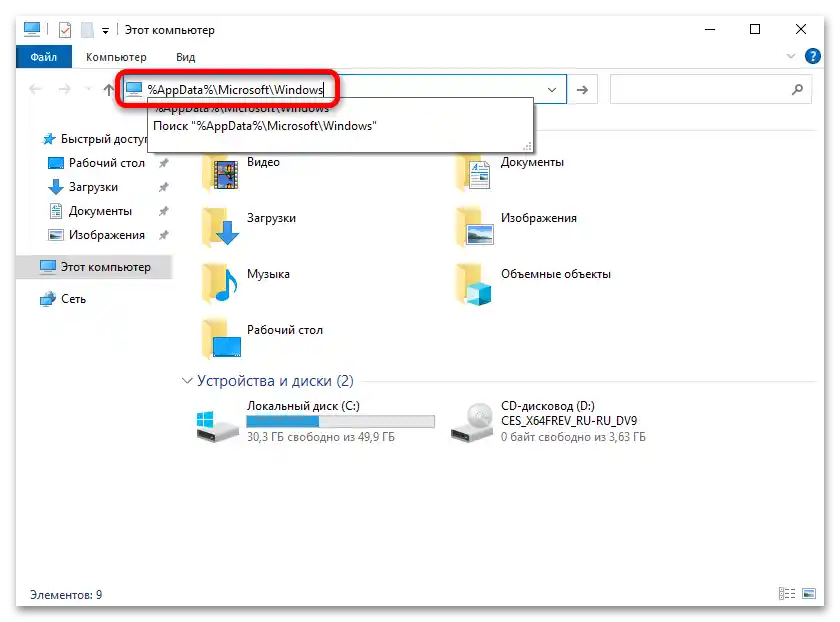Select the Объемные объекты folder icon
The image size is (840, 622).
(x=474, y=284)
